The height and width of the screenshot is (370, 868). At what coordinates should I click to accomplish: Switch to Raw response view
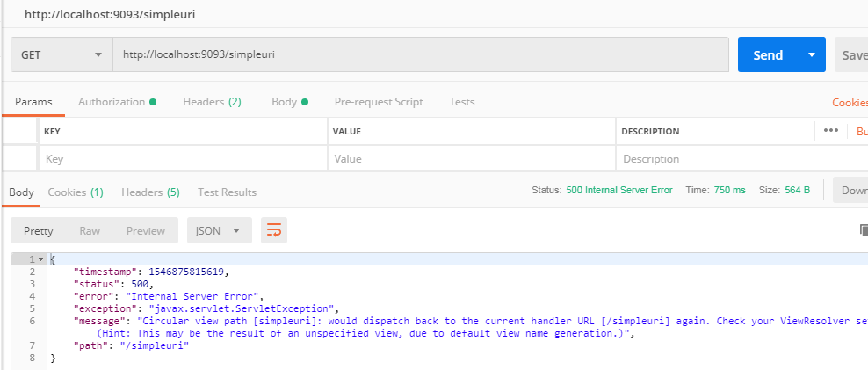[x=90, y=230]
